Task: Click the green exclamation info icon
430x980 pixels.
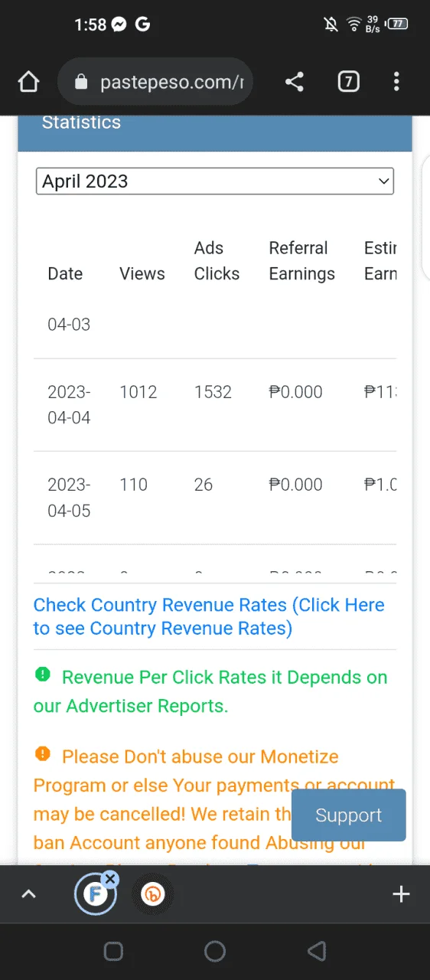Action: (x=42, y=675)
